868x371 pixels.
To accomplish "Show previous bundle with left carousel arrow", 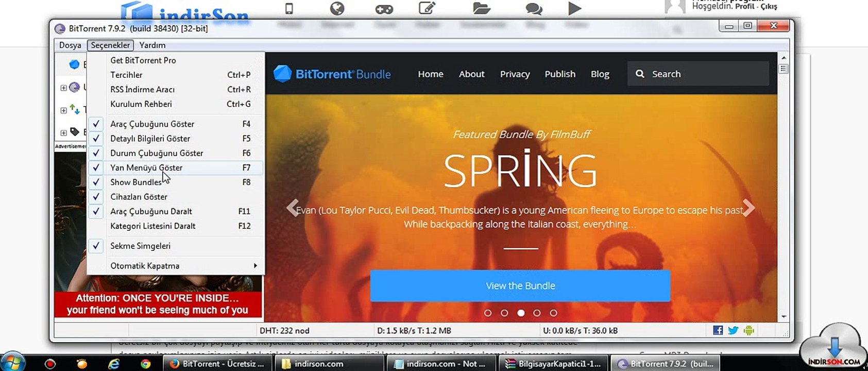I will click(293, 208).
